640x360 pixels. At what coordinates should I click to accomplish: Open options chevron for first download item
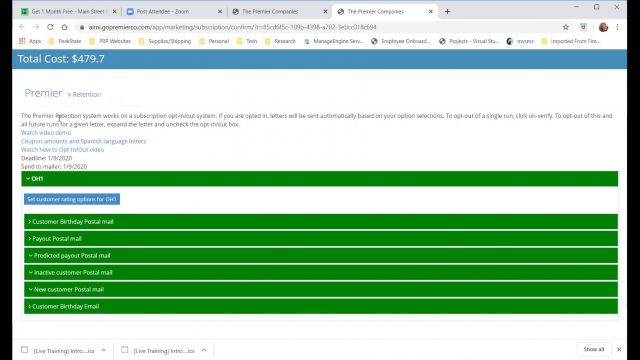pyautogui.click(x=104, y=350)
